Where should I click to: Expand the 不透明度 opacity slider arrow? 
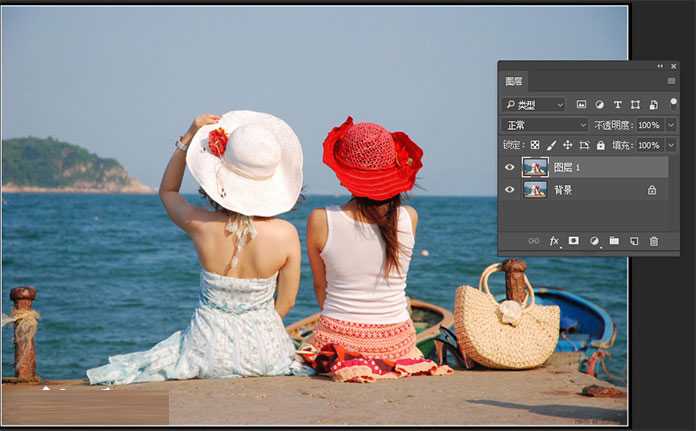coord(671,125)
